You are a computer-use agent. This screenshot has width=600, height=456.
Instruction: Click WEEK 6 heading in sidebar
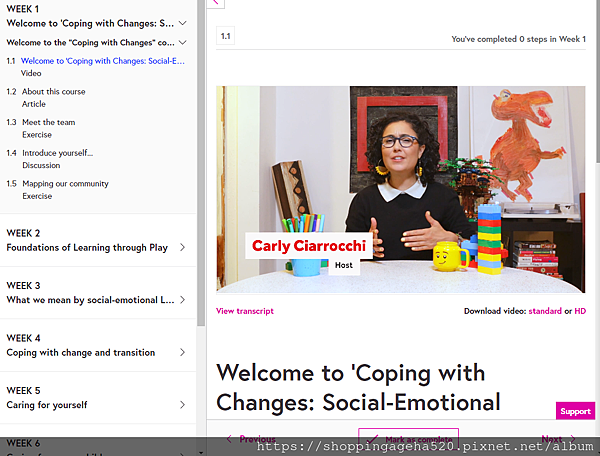point(23,443)
